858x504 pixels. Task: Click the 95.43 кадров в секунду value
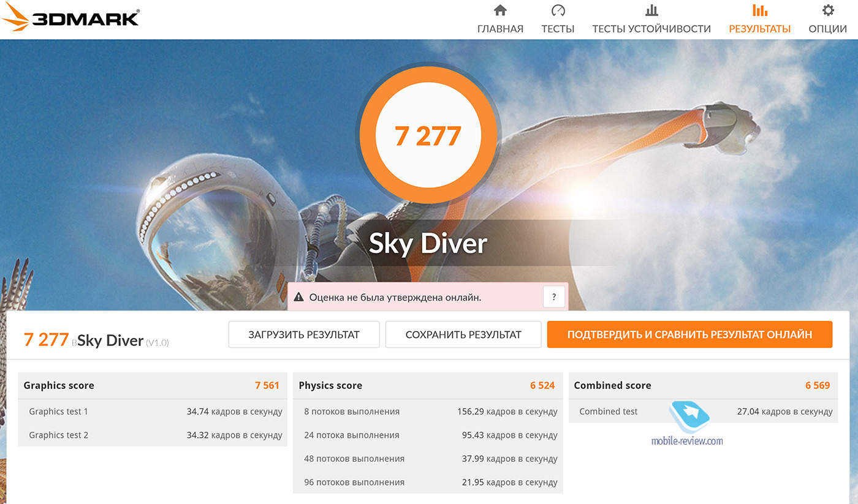[510, 435]
